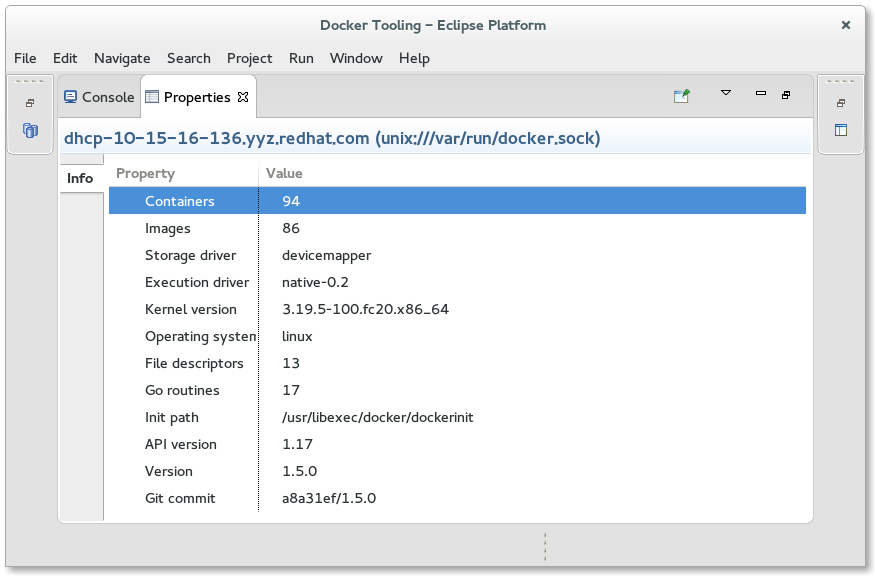Select the API version row
This screenshot has height=576, width=875.
(457, 444)
